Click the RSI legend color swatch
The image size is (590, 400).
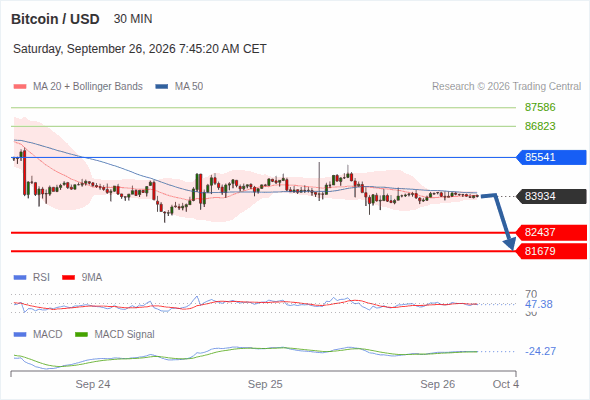click(x=20, y=278)
